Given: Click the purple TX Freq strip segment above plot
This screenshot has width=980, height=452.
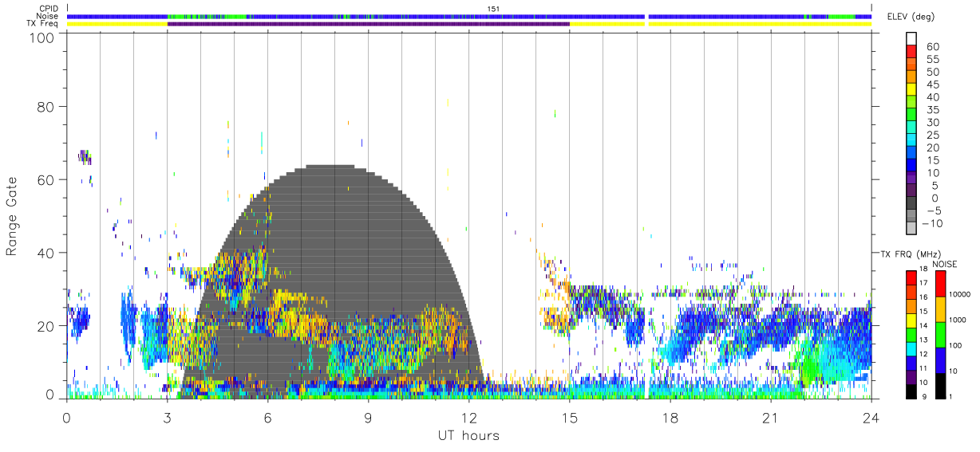Looking at the screenshot, I should tap(369, 24).
